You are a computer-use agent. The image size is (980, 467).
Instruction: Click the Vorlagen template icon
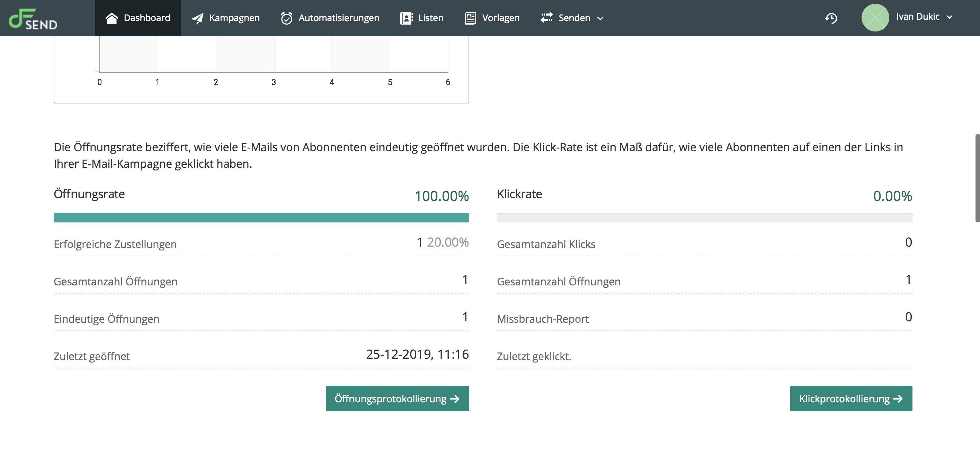pos(470,18)
